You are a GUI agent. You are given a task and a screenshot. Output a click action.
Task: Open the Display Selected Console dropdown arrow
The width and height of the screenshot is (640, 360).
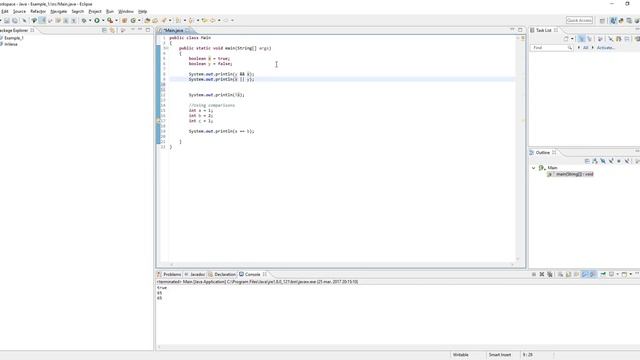click(x=618, y=274)
